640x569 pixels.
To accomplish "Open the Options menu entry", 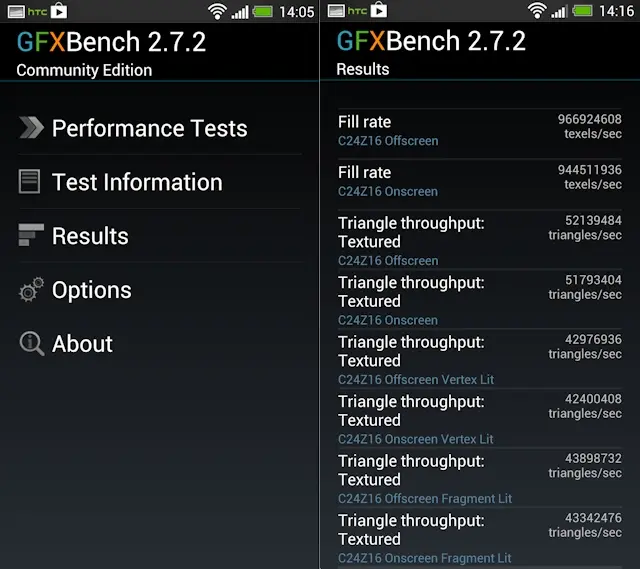I will click(x=91, y=290).
